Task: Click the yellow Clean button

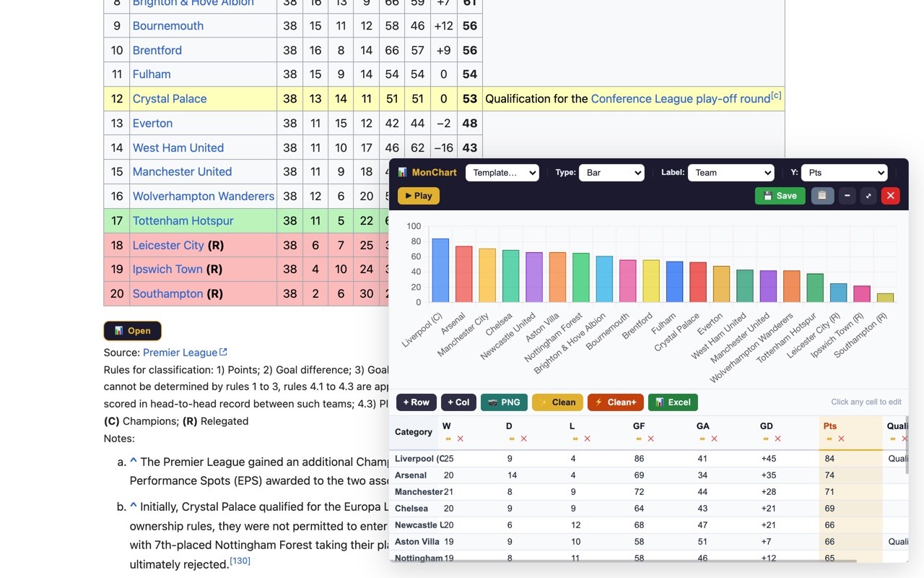Action: tap(558, 402)
